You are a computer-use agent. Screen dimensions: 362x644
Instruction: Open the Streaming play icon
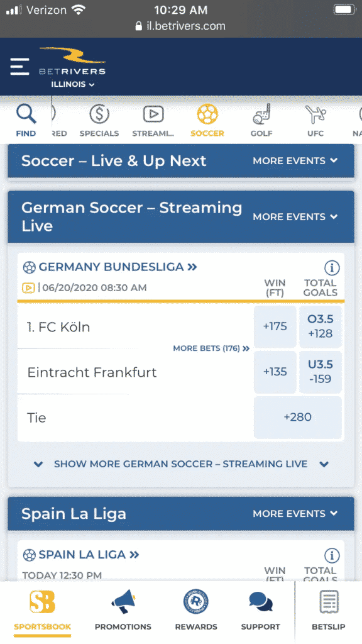coord(153,114)
